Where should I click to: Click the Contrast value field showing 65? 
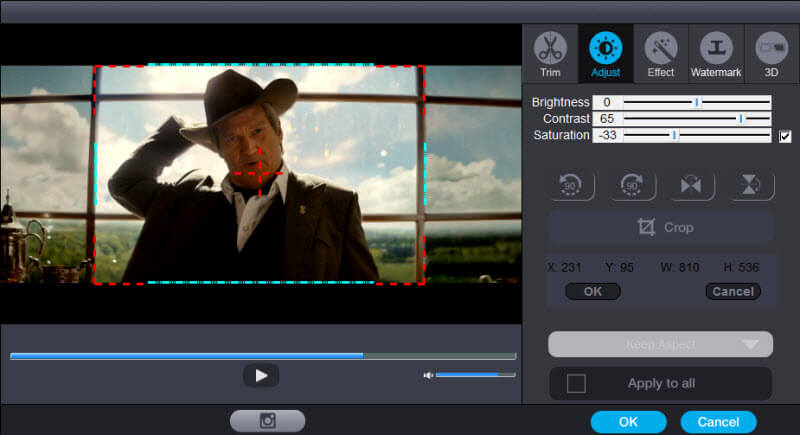pyautogui.click(x=607, y=119)
